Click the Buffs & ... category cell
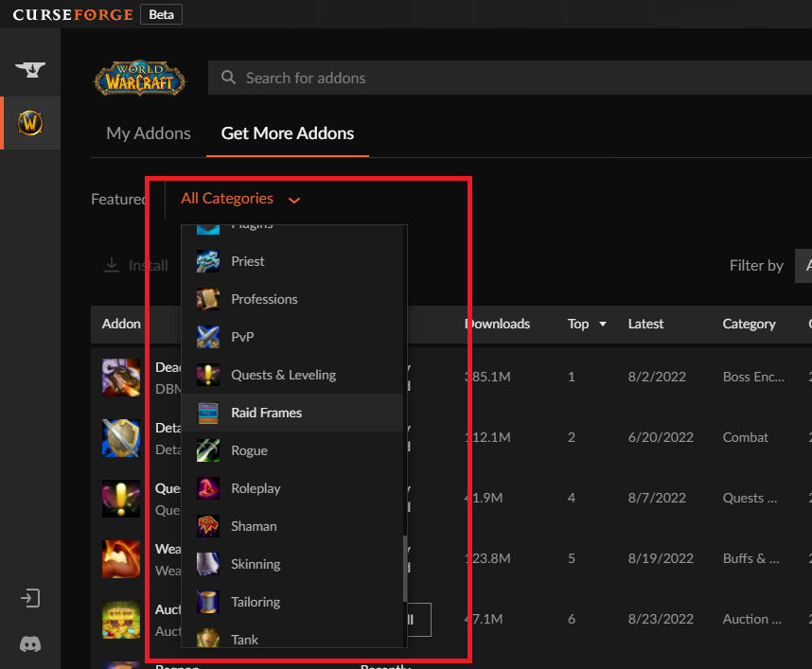812x669 pixels. tap(750, 558)
